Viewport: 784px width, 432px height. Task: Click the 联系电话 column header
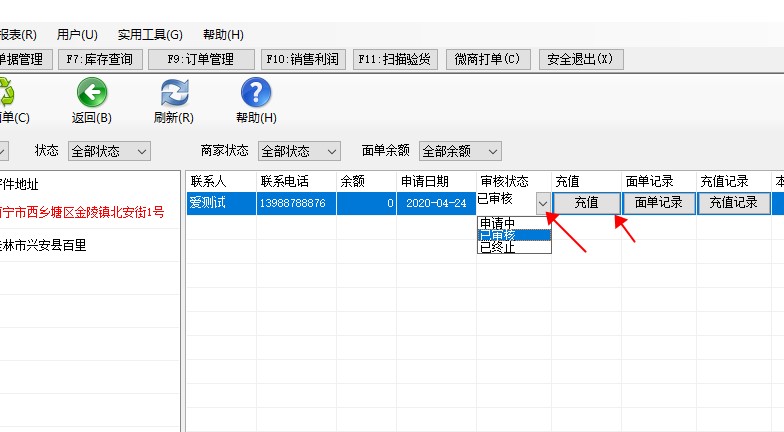click(284, 181)
